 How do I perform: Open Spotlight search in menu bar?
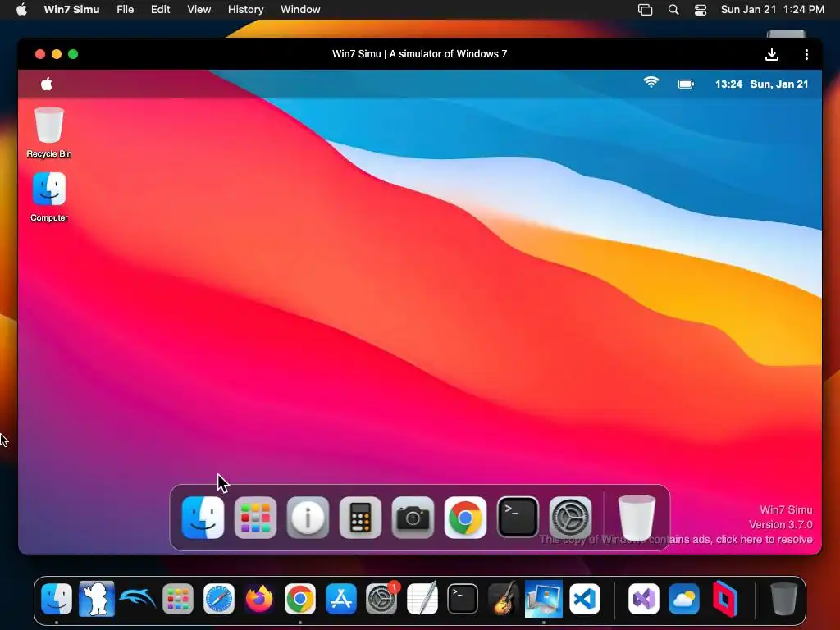click(673, 10)
